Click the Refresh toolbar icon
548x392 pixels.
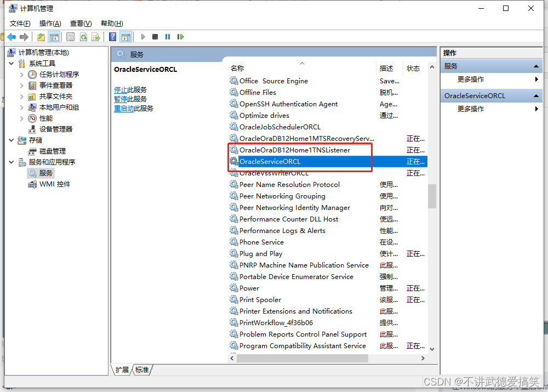pyautogui.click(x=83, y=37)
